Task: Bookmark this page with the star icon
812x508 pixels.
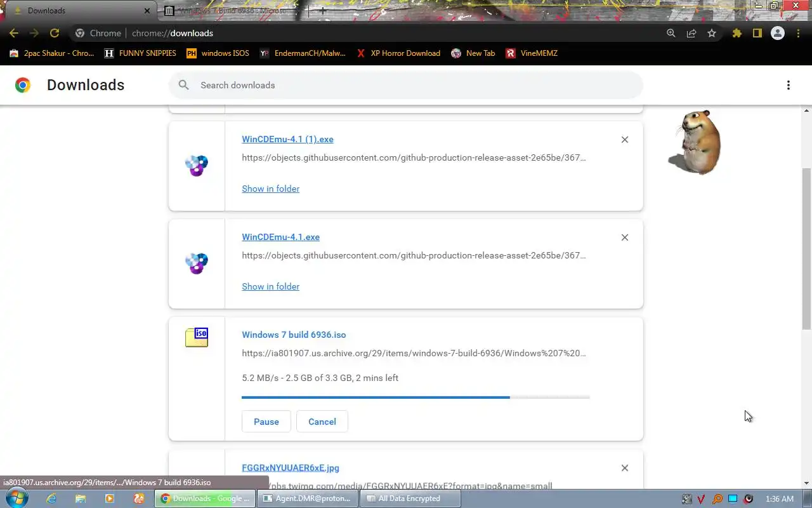Action: click(x=712, y=33)
